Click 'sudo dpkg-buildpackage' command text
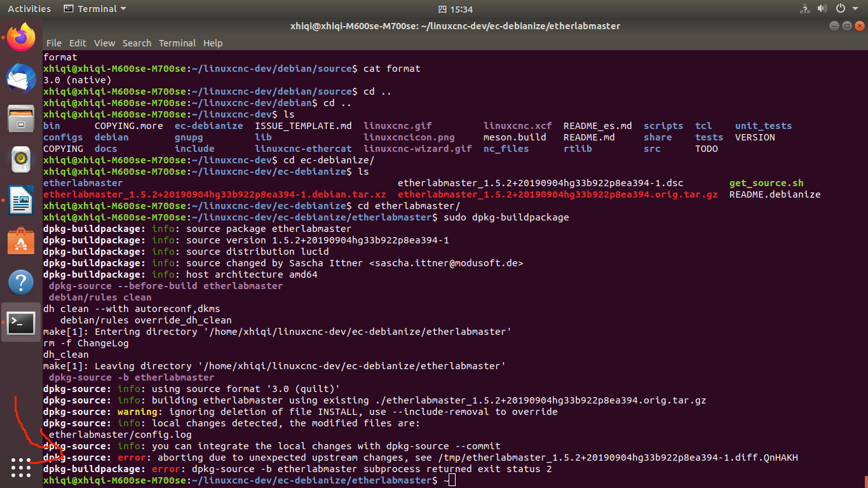The image size is (868, 488). pyautogui.click(x=505, y=217)
